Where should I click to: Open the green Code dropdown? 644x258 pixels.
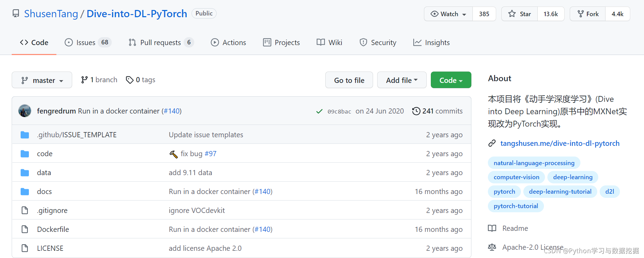[x=451, y=80]
